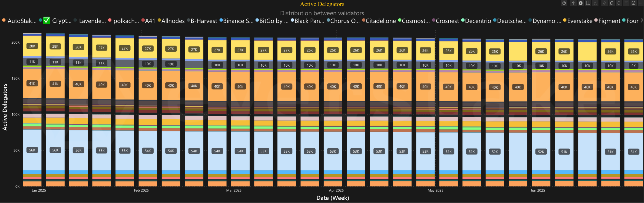Select the first bar's 28K yellow segment
Screen dimensions: 644x203
pyautogui.click(x=32, y=46)
